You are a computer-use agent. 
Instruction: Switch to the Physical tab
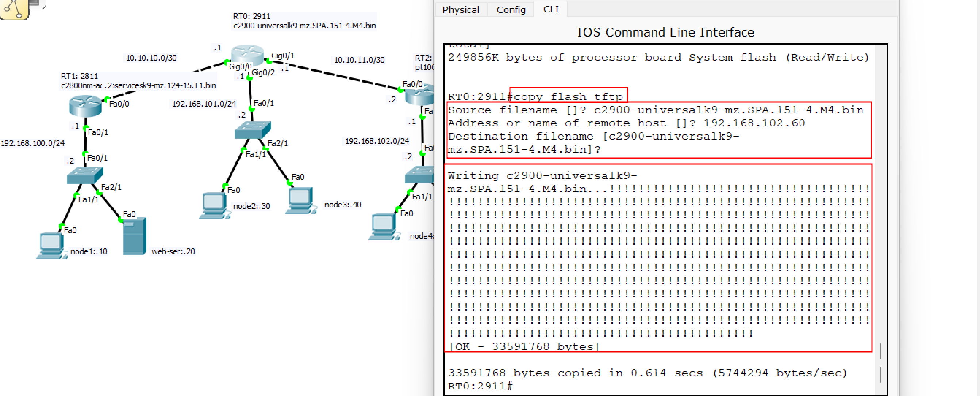pos(460,9)
